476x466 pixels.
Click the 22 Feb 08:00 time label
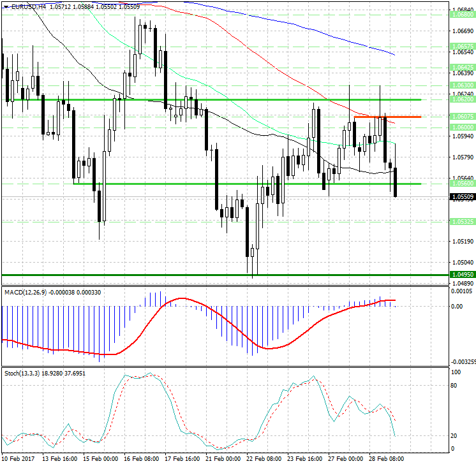pos(264,459)
